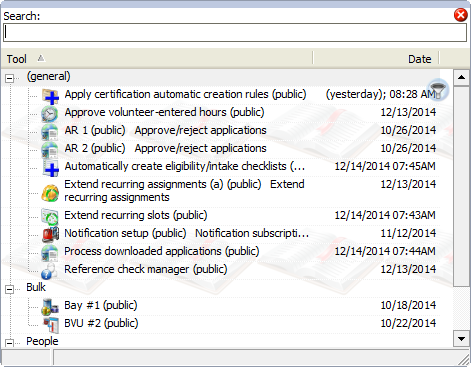
Task: Click the People group label
Action: coord(42,341)
